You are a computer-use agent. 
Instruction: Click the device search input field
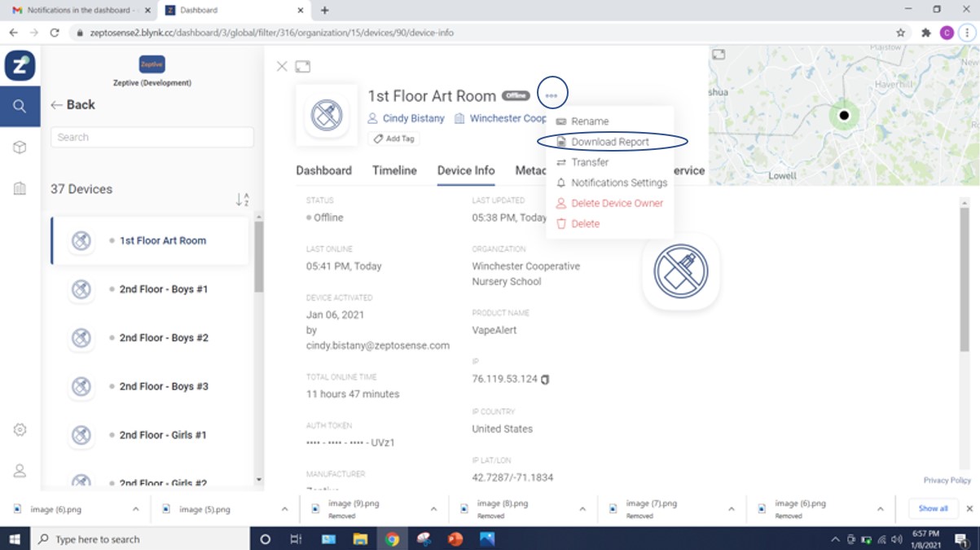[152, 137]
